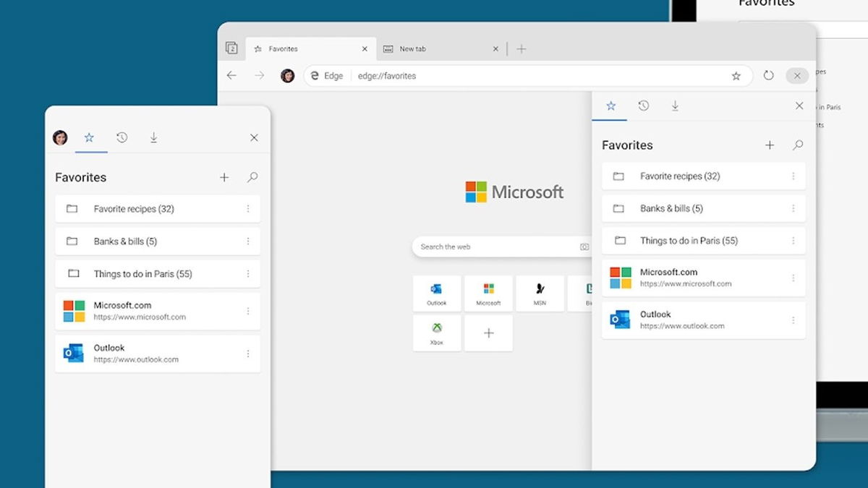Screen dimensions: 868x488
Task: Open more options for Microsoft.com in browser panel
Action: pyautogui.click(x=793, y=278)
